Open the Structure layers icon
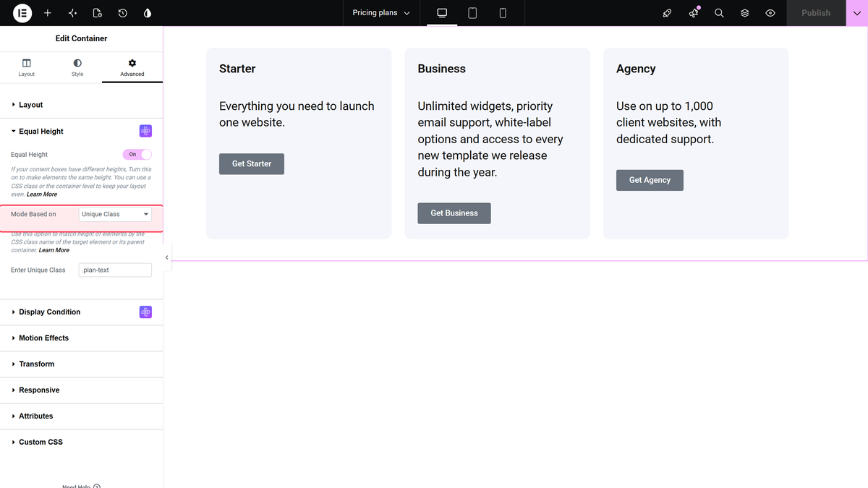868x488 pixels. pos(745,13)
